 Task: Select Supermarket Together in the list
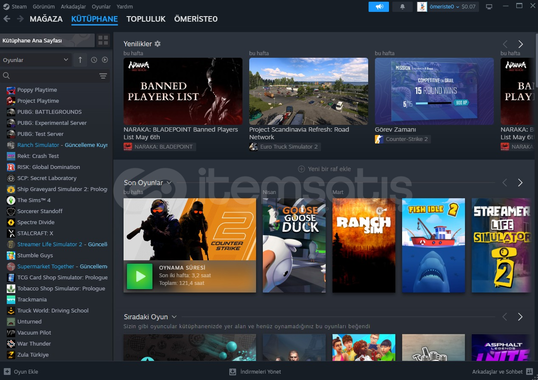pos(57,266)
